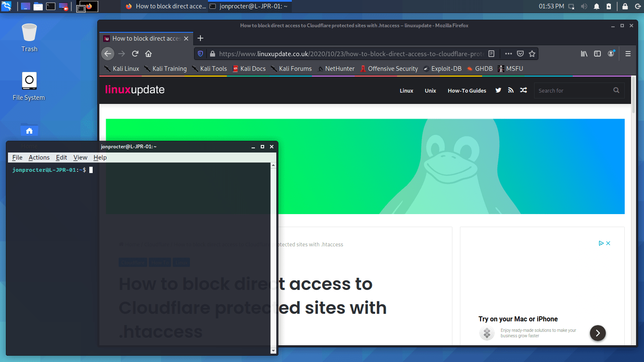Save page to Pocket
Screen dimensions: 644x362
click(x=520, y=54)
